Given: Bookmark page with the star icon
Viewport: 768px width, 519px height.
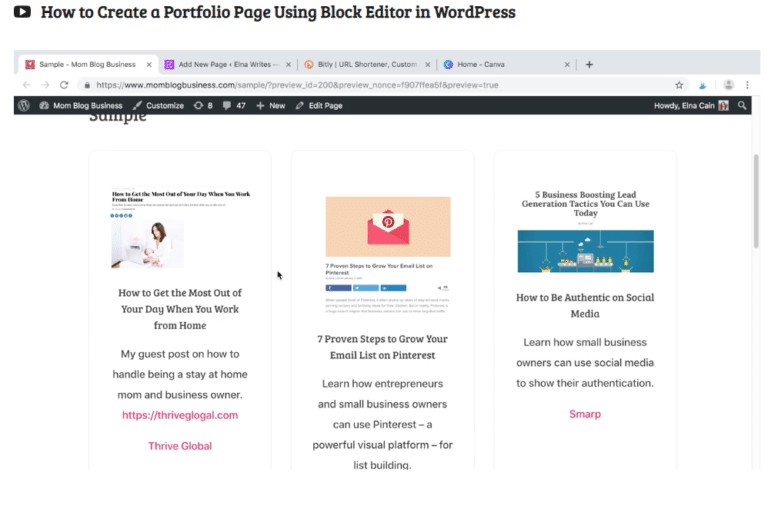Looking at the screenshot, I should point(679,85).
